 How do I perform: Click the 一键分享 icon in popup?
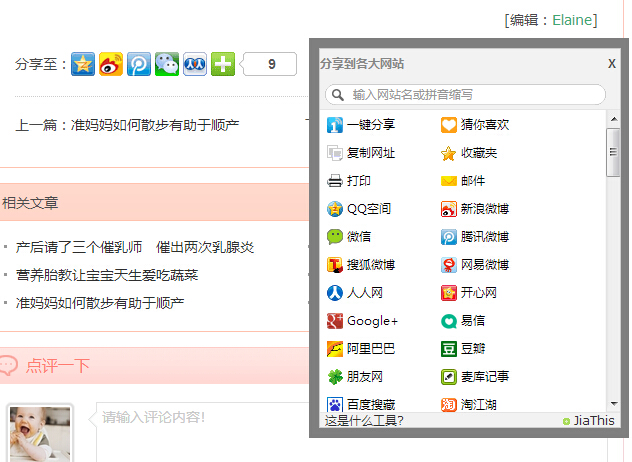click(x=335, y=125)
